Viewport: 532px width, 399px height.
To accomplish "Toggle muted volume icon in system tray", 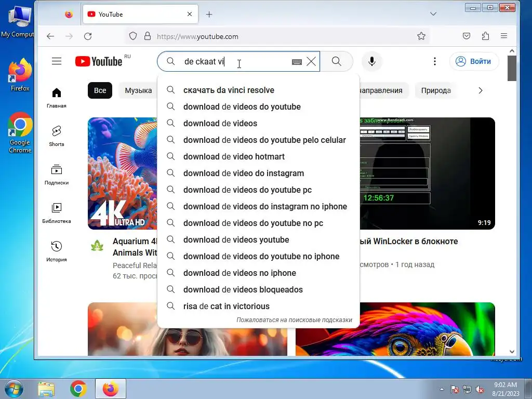I will coord(480,390).
